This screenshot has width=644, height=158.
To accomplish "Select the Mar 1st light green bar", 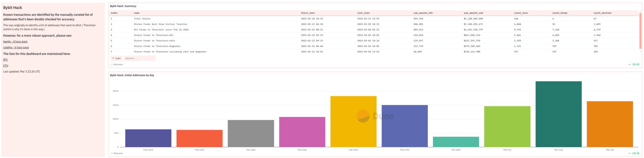I will 507,127.
